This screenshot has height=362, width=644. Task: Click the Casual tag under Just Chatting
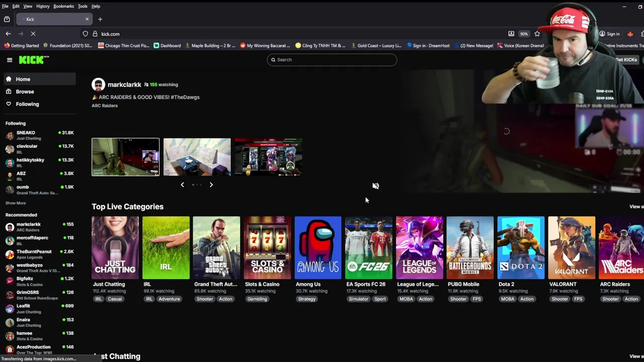115,299
